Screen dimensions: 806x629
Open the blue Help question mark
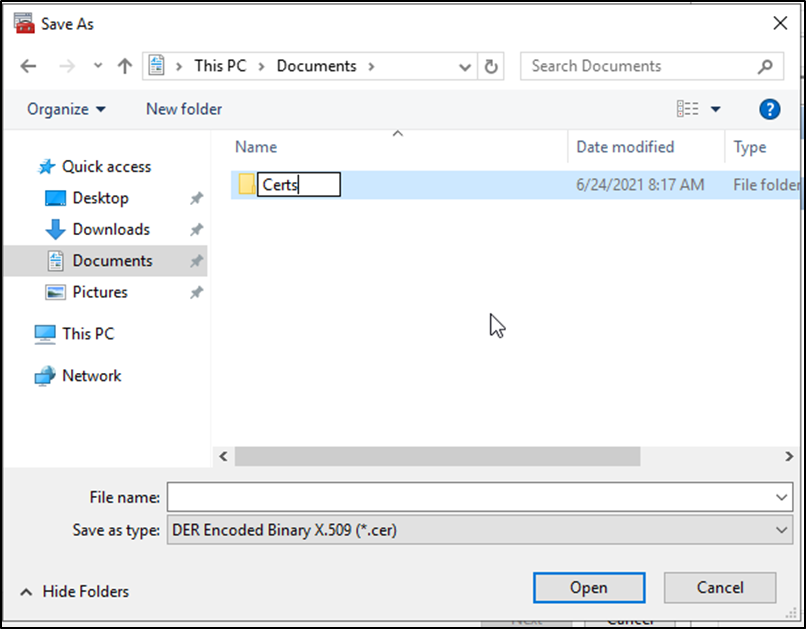[x=769, y=109]
